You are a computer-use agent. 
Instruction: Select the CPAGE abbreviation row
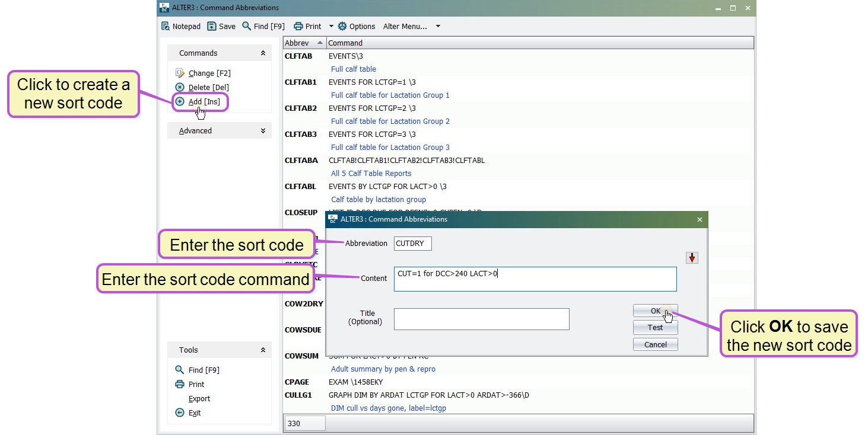point(297,382)
